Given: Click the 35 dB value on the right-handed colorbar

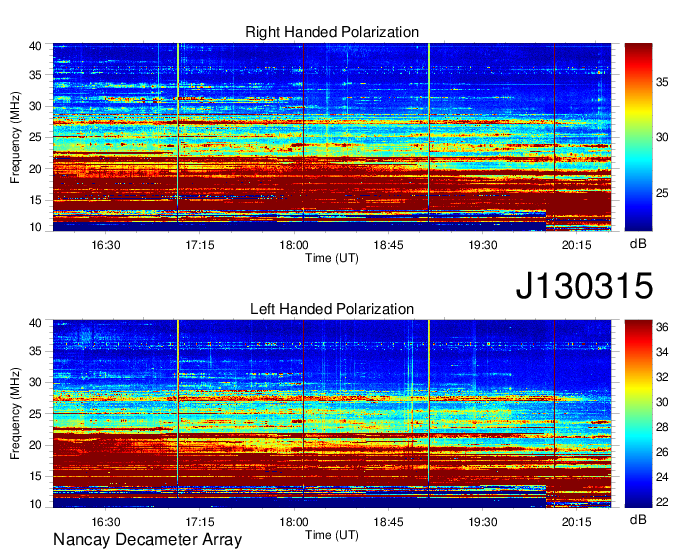Looking at the screenshot, I should pos(662,82).
